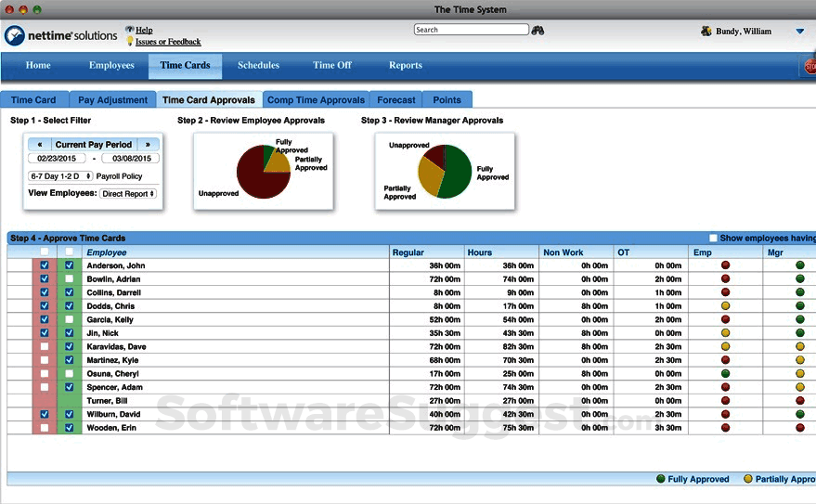Screen dimensions: 816x504
Task: Open the View Employees Direct Report dropdown
Action: [128, 194]
